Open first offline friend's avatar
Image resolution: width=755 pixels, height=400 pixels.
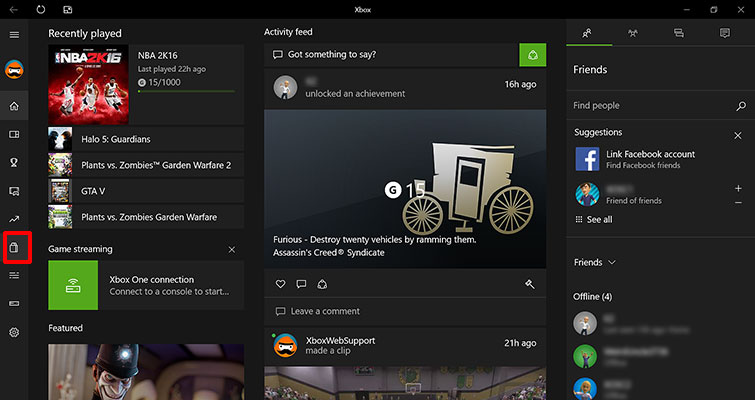pyautogui.click(x=585, y=323)
